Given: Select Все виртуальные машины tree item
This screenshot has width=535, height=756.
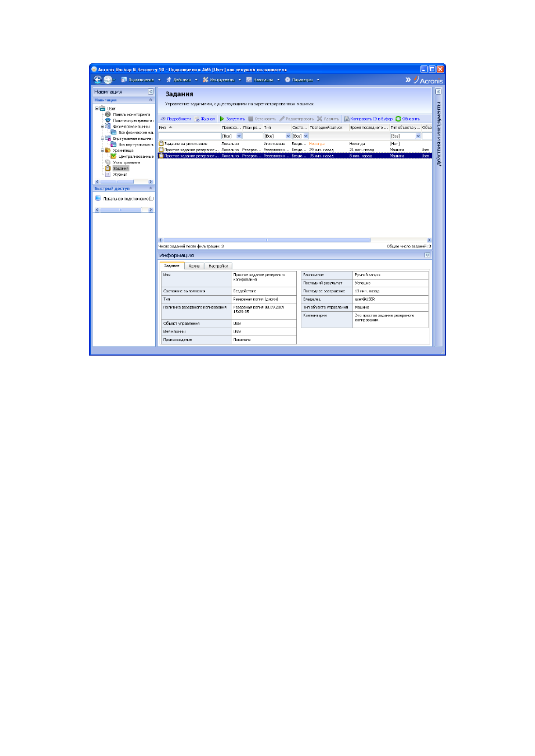Looking at the screenshot, I should tap(136, 144).
